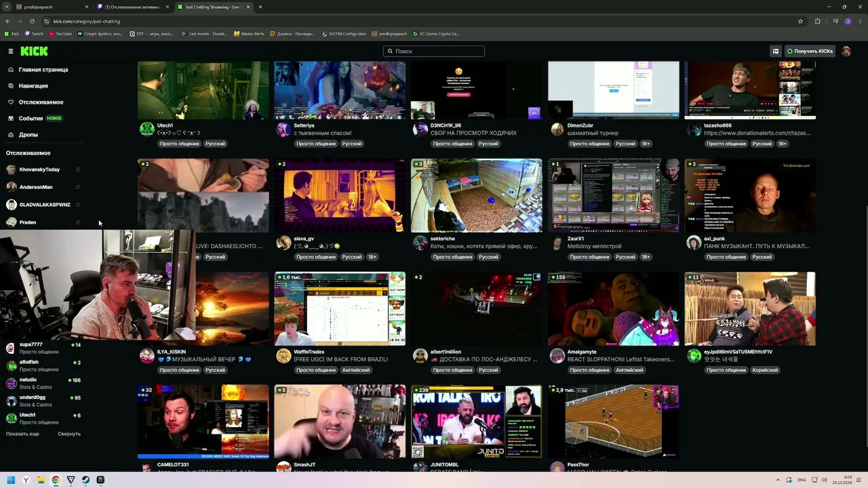Click the Английский tag under WaffleTrades
Viewport: 868px width, 488px height.
pos(356,370)
